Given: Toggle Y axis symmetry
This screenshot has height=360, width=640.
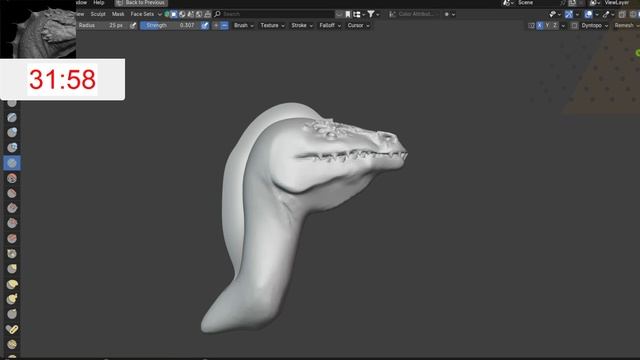Looking at the screenshot, I should tap(547, 25).
